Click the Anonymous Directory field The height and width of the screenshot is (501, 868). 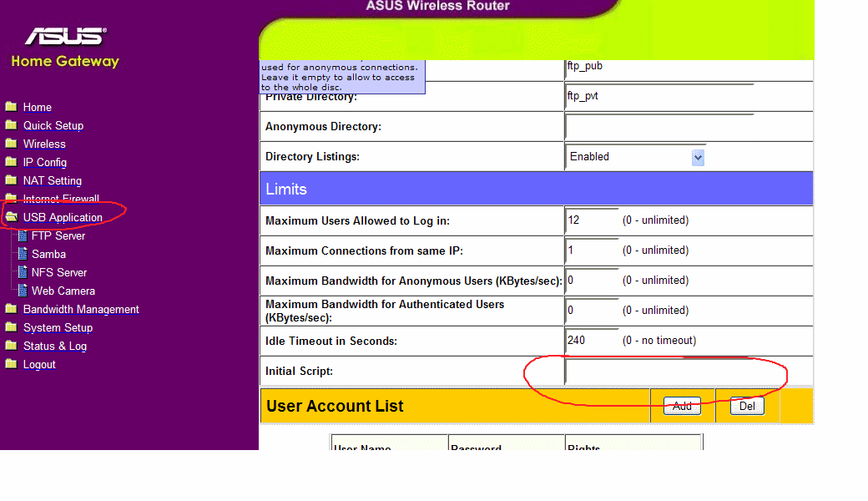pyautogui.click(x=660, y=127)
